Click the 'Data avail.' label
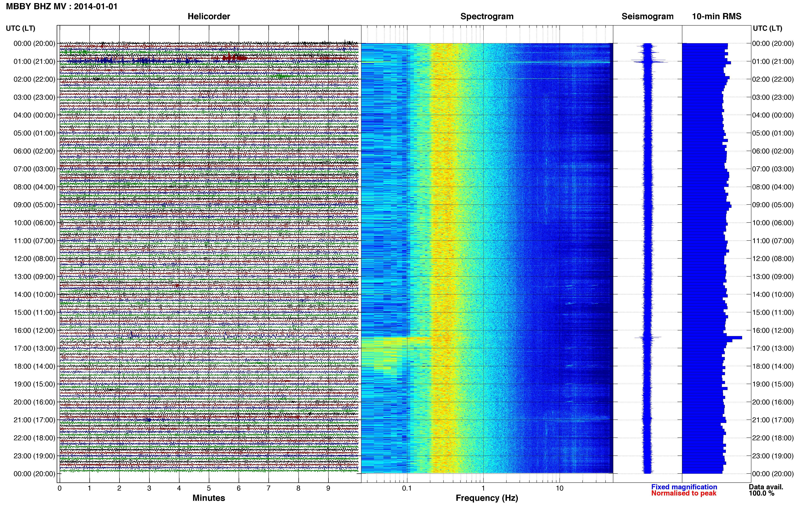 click(766, 487)
